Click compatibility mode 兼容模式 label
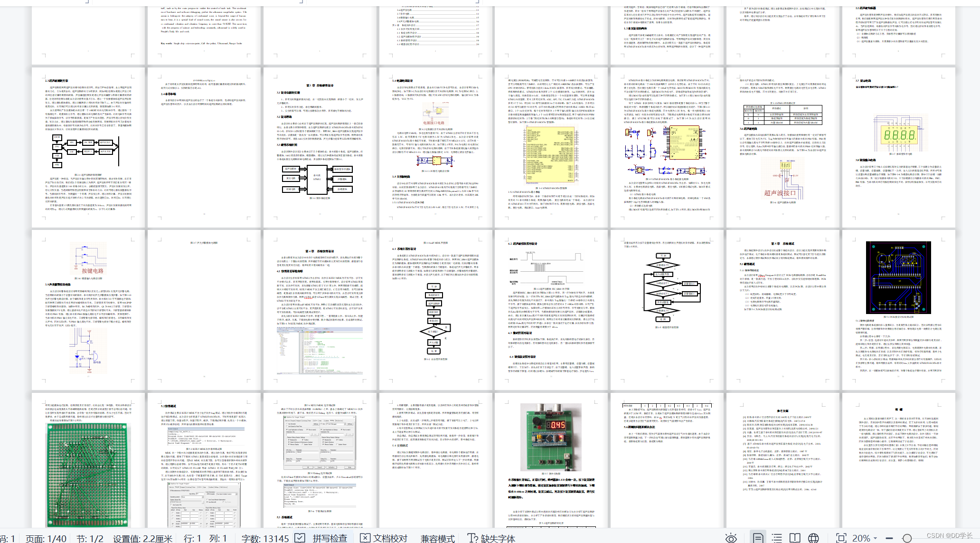 437,538
